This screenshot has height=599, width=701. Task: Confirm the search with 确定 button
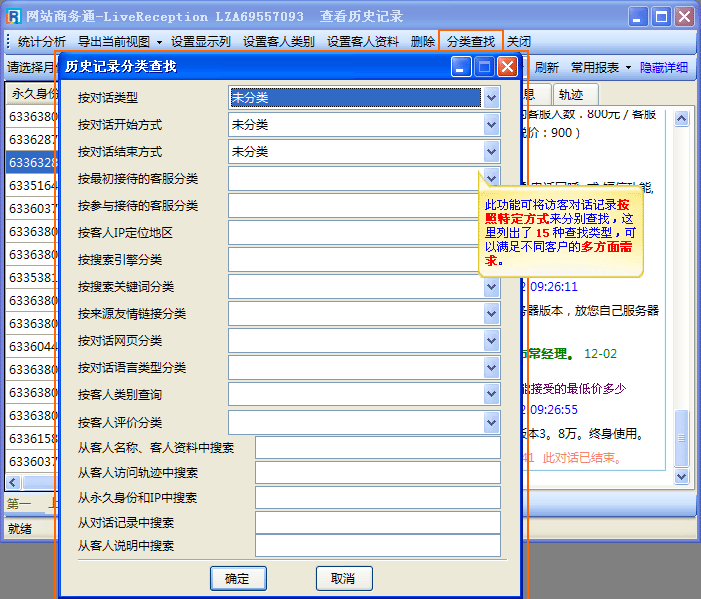coord(238,578)
